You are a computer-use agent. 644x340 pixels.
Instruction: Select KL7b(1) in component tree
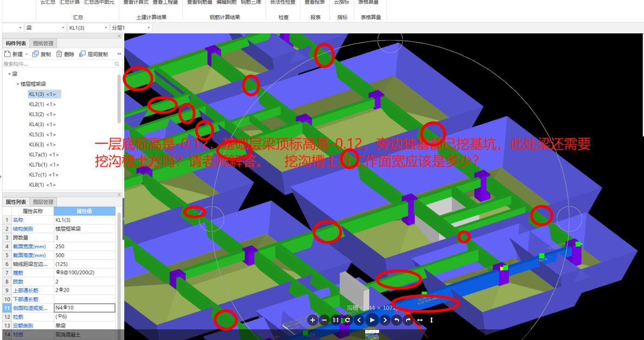[x=44, y=165]
